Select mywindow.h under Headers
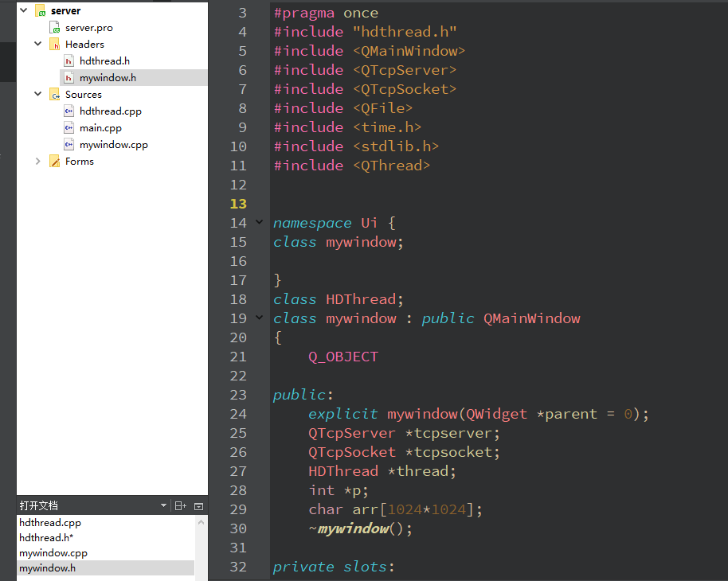 (x=108, y=78)
